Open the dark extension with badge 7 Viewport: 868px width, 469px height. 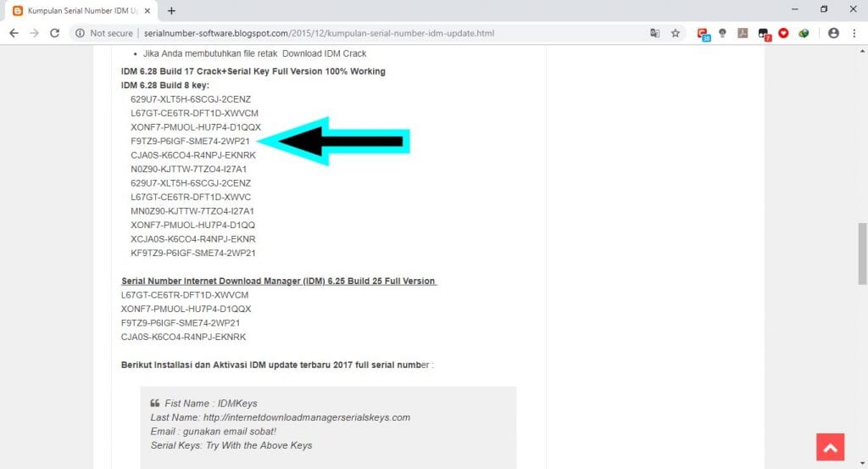[x=764, y=34]
